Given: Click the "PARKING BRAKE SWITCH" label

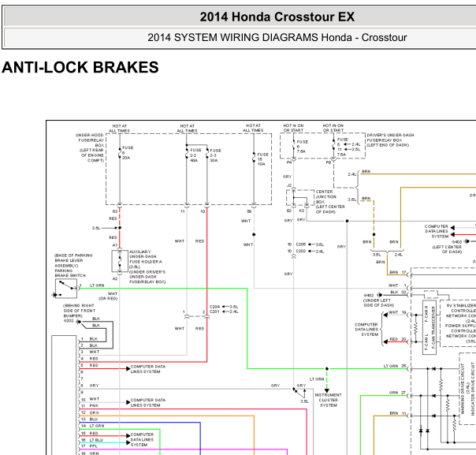Looking at the screenshot, I should point(70,273).
